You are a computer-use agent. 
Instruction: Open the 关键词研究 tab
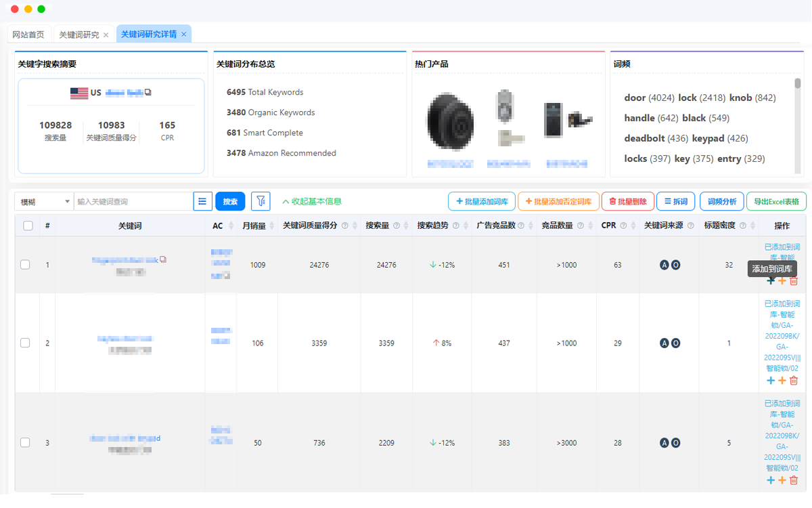(x=79, y=35)
